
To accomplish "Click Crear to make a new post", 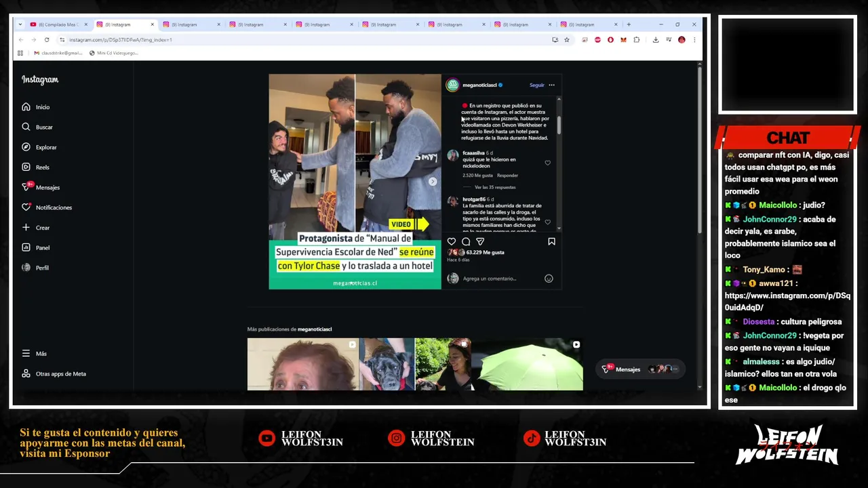I will coord(36,228).
